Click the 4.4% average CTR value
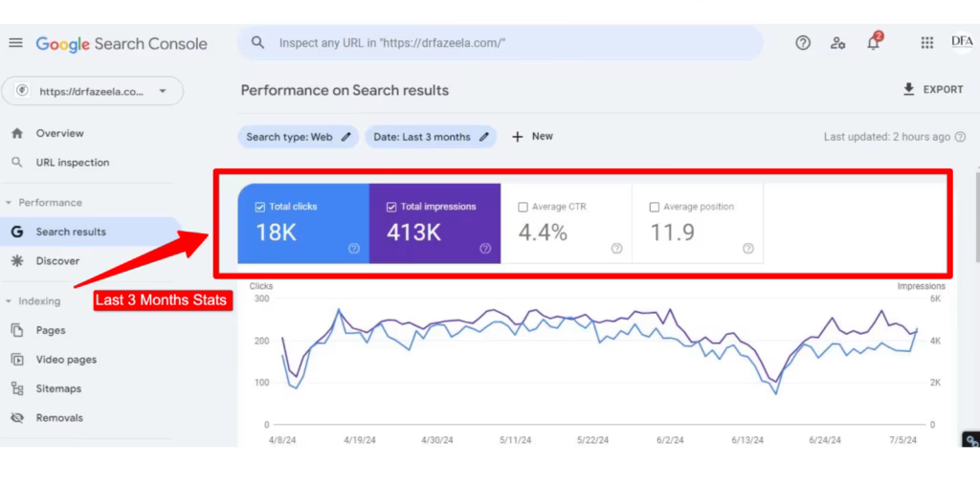Viewport: 980px width, 487px height. click(x=543, y=232)
